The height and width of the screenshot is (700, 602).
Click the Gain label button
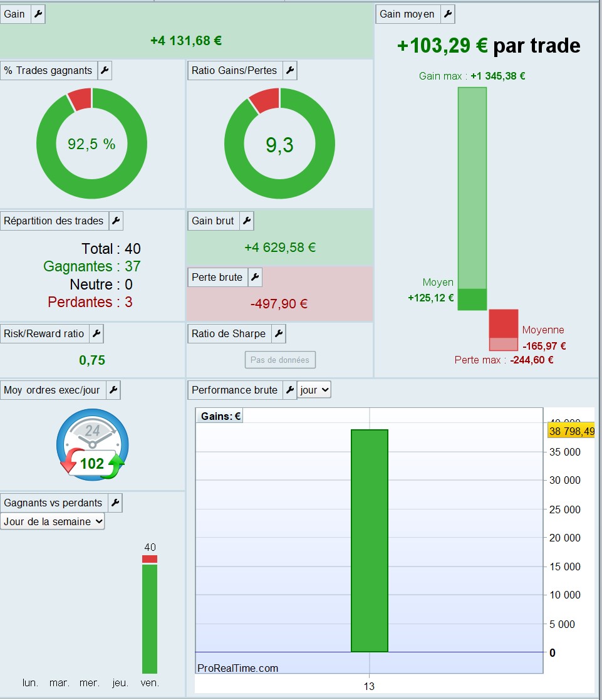pyautogui.click(x=15, y=14)
